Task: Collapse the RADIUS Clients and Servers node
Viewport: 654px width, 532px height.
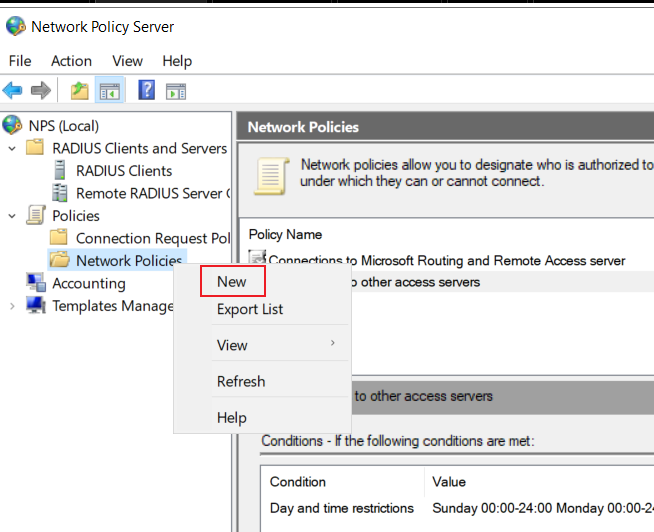Action: click(12, 148)
